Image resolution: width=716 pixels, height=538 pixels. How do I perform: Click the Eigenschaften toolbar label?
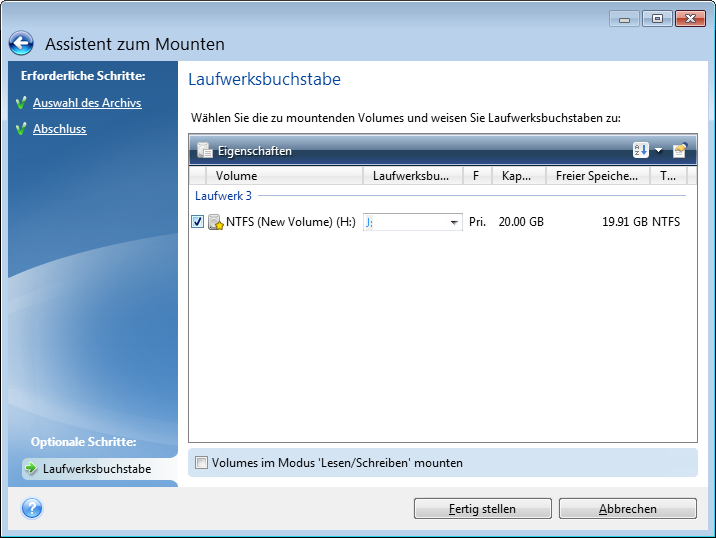[x=254, y=151]
